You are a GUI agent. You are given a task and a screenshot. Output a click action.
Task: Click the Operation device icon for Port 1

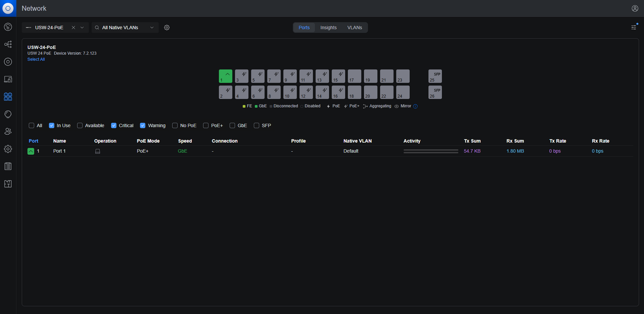point(97,151)
